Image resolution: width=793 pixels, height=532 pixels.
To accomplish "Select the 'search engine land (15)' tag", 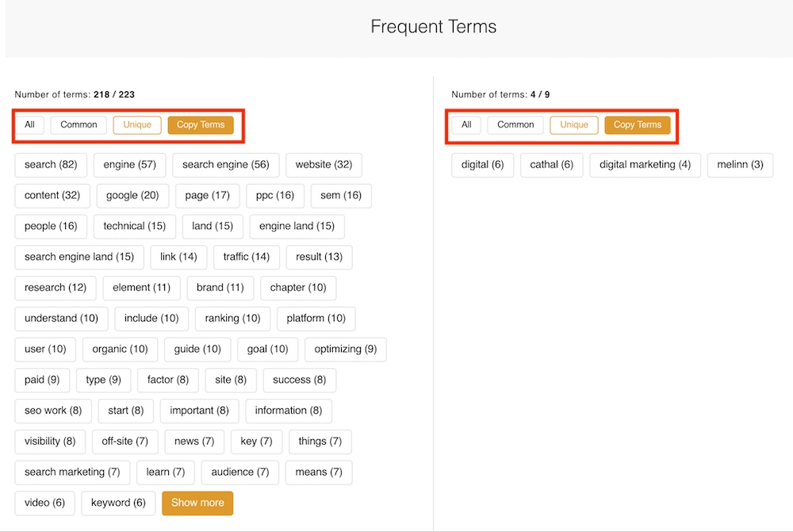I will (x=79, y=257).
